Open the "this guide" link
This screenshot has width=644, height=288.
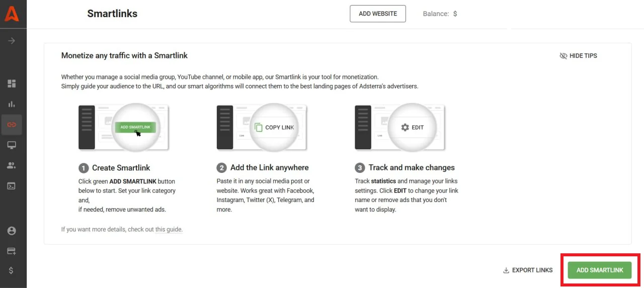(x=169, y=230)
